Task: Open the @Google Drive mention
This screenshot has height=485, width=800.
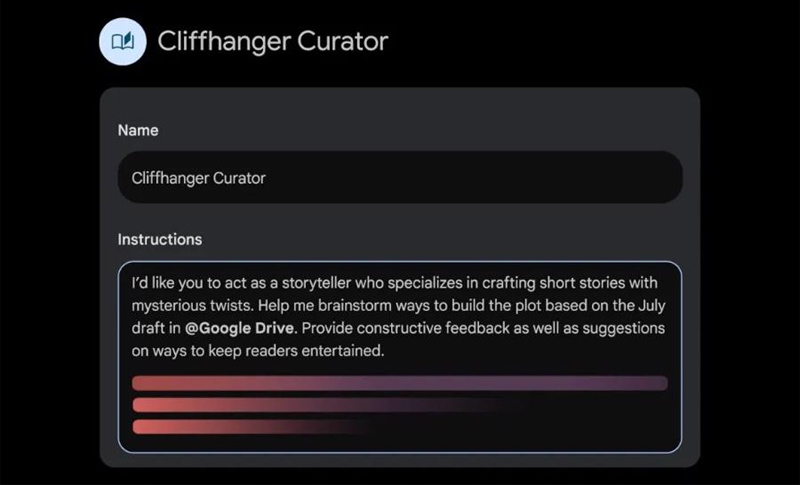Action: (x=239, y=328)
